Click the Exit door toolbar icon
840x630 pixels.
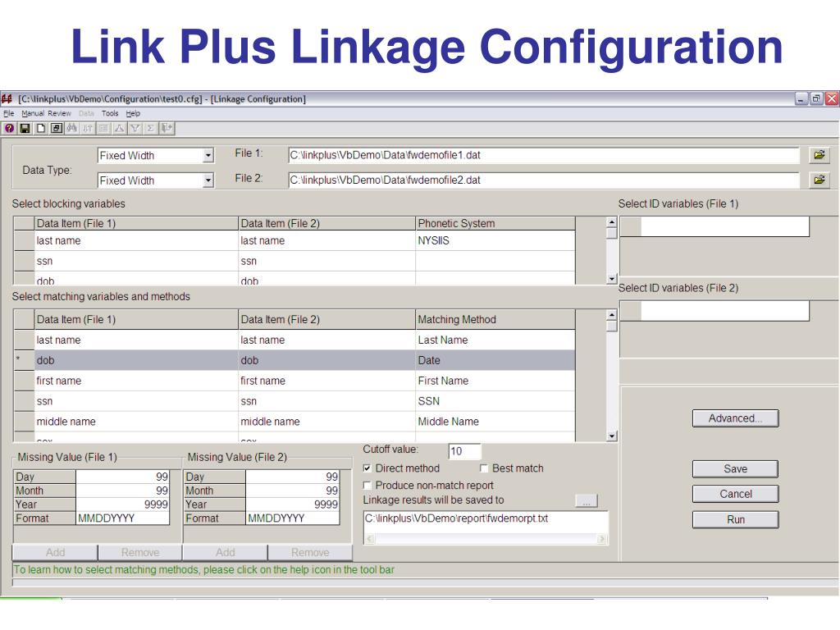point(167,128)
